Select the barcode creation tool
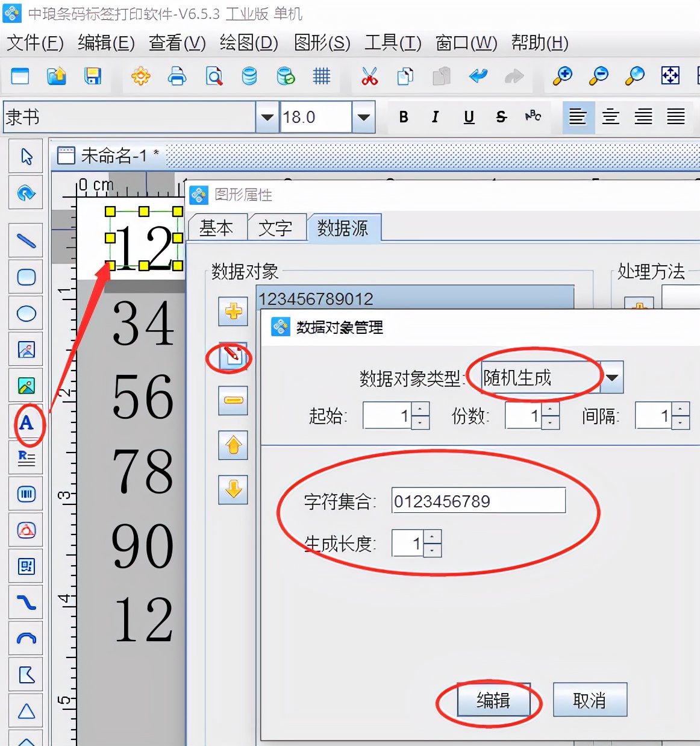700x746 pixels. click(25, 494)
